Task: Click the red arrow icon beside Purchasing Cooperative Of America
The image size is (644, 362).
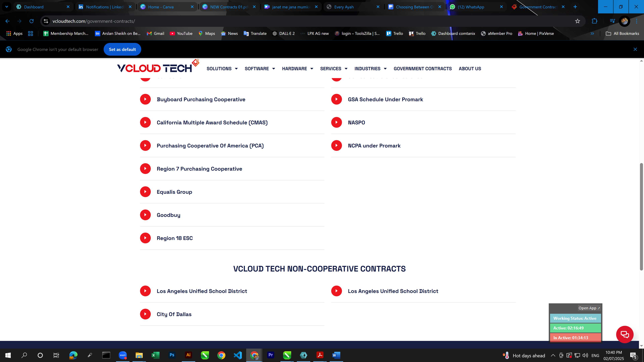Action: (145, 145)
